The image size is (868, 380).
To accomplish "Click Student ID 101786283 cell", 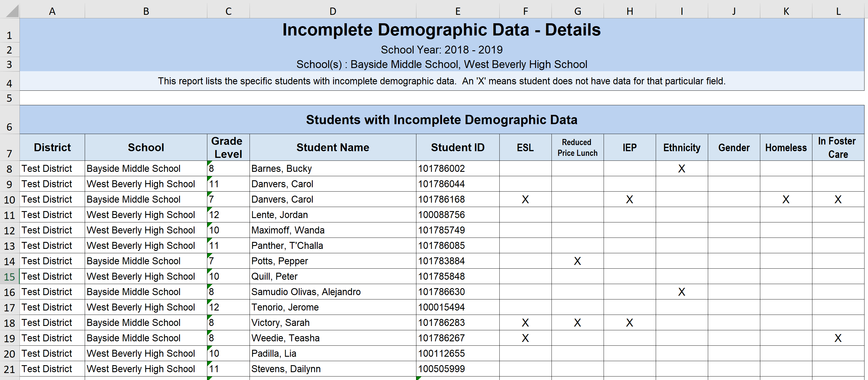I will point(458,322).
